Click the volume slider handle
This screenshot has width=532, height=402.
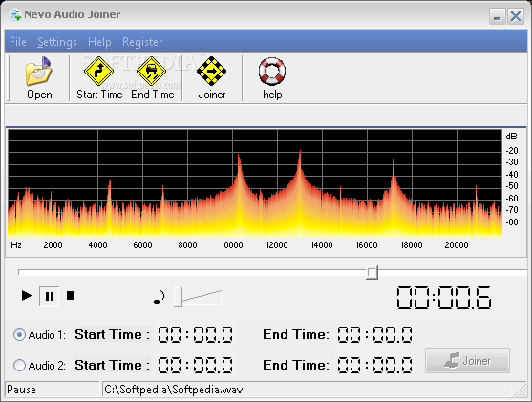pos(178,297)
